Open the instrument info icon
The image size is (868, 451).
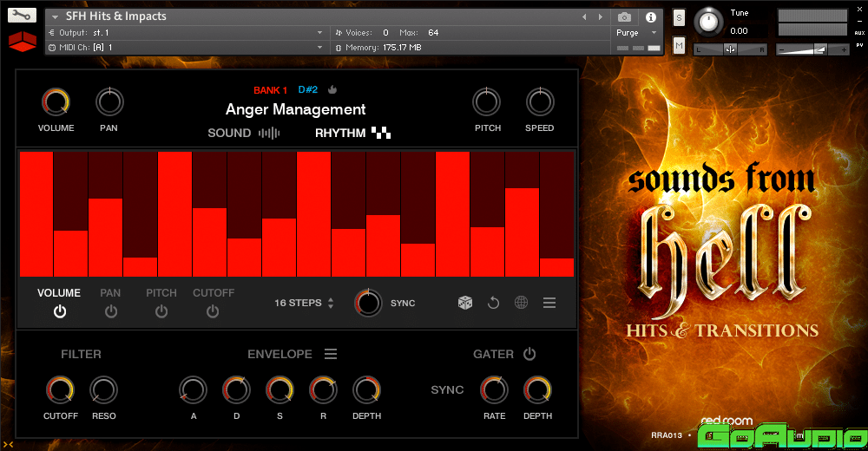click(x=651, y=17)
